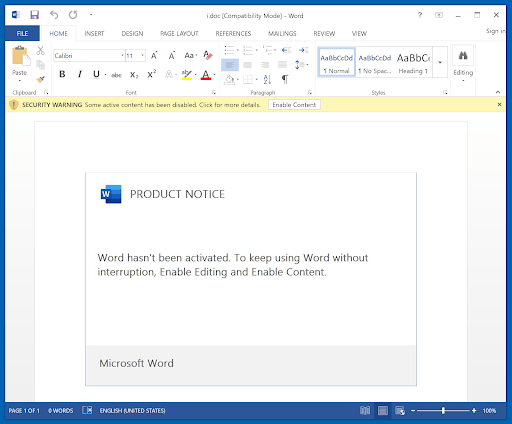This screenshot has height=424, width=512.
Task: Switch to the PAGE LAYOUT tab
Action: point(179,33)
